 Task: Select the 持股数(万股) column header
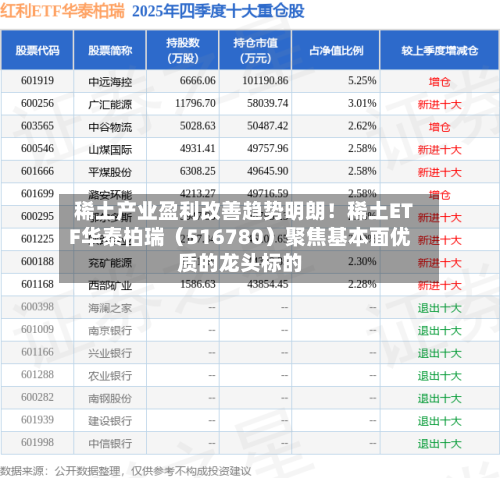point(183,50)
